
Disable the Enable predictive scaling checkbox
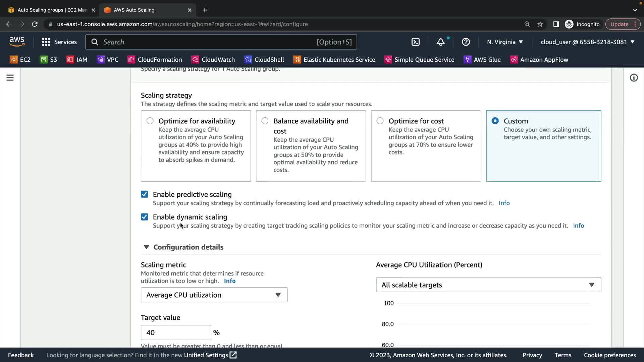[x=144, y=194]
